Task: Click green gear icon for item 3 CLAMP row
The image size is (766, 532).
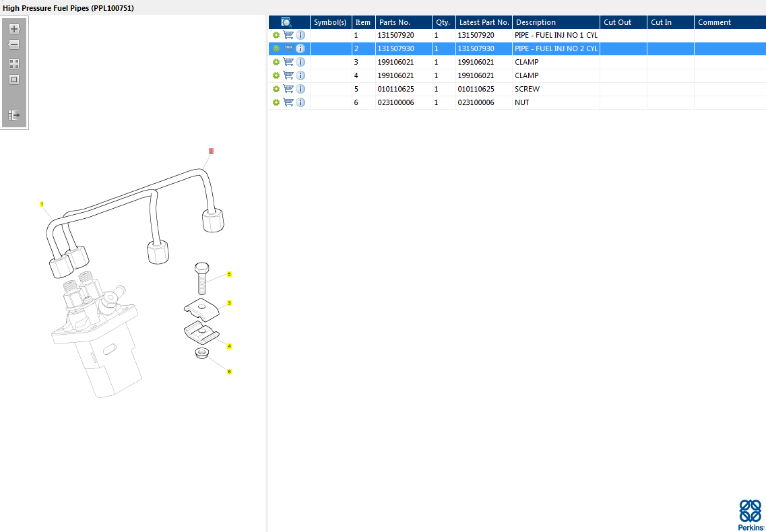Action: click(x=276, y=62)
